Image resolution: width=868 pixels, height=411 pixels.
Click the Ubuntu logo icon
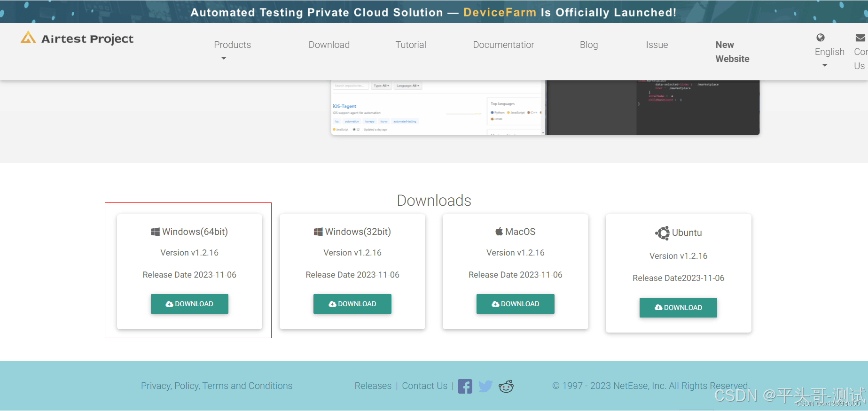tap(662, 233)
